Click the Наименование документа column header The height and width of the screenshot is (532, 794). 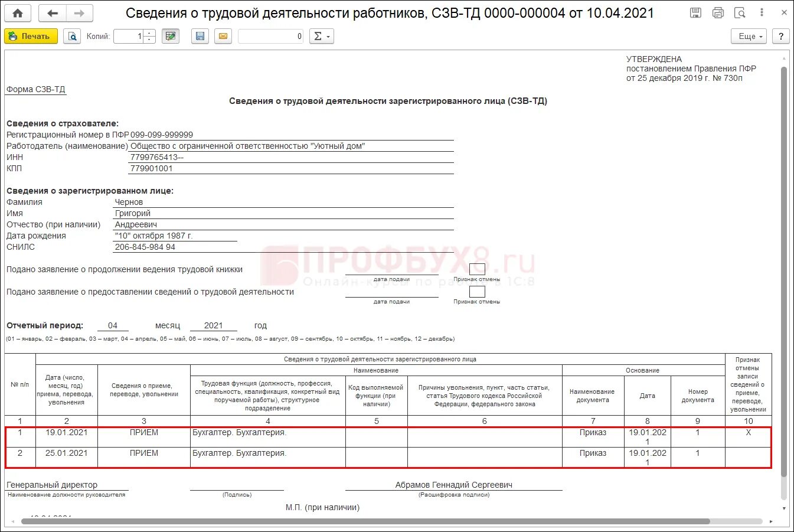coord(593,396)
